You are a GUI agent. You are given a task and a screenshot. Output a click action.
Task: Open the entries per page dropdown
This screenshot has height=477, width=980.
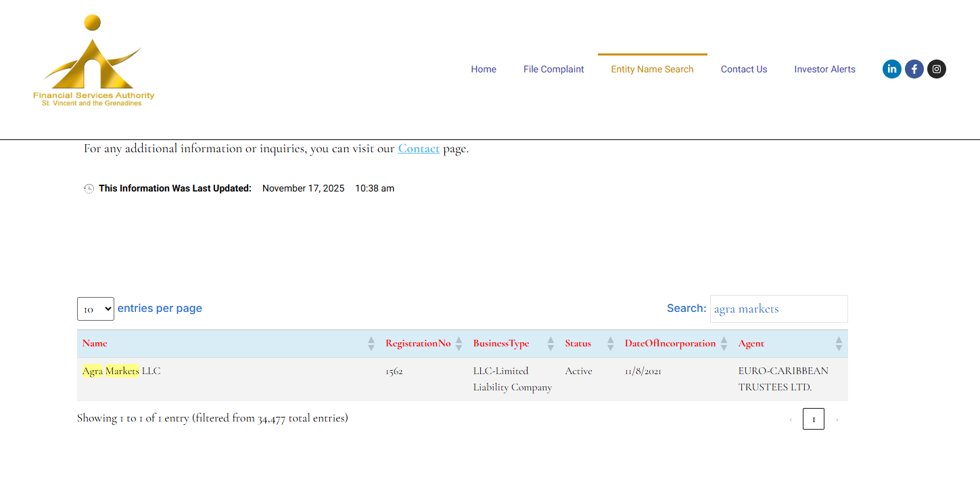point(95,309)
